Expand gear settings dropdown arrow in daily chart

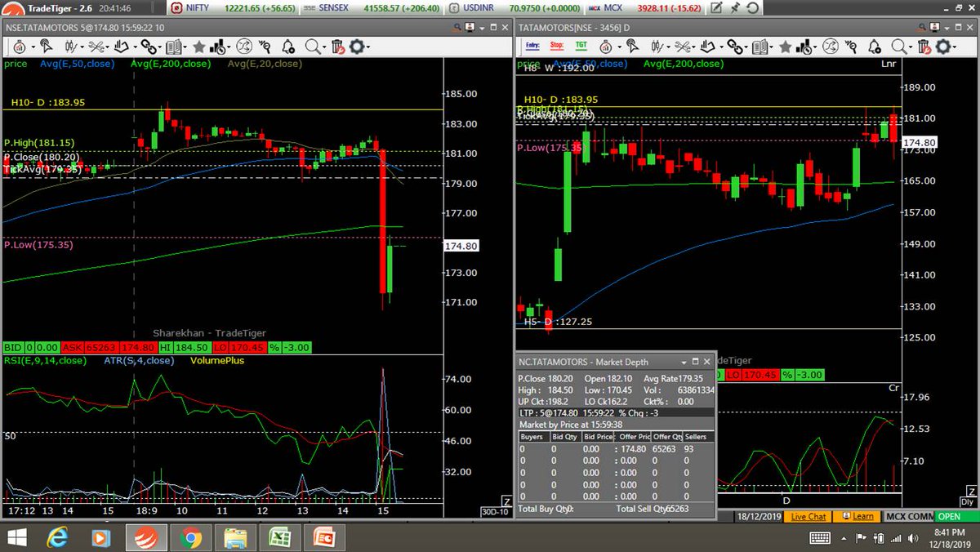click(x=955, y=47)
